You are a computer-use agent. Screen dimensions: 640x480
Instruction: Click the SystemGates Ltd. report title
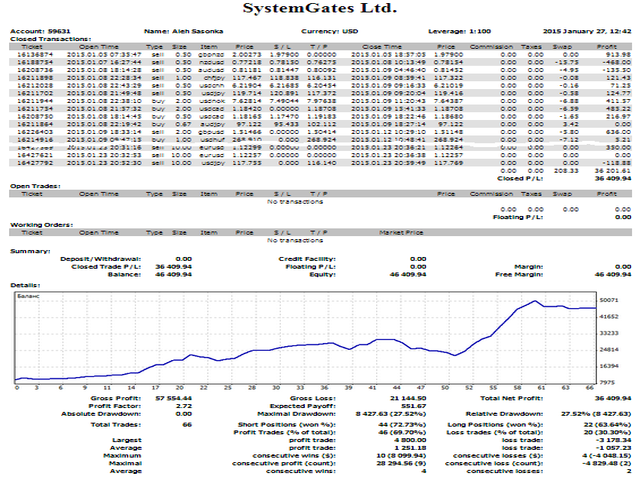[x=319, y=9]
